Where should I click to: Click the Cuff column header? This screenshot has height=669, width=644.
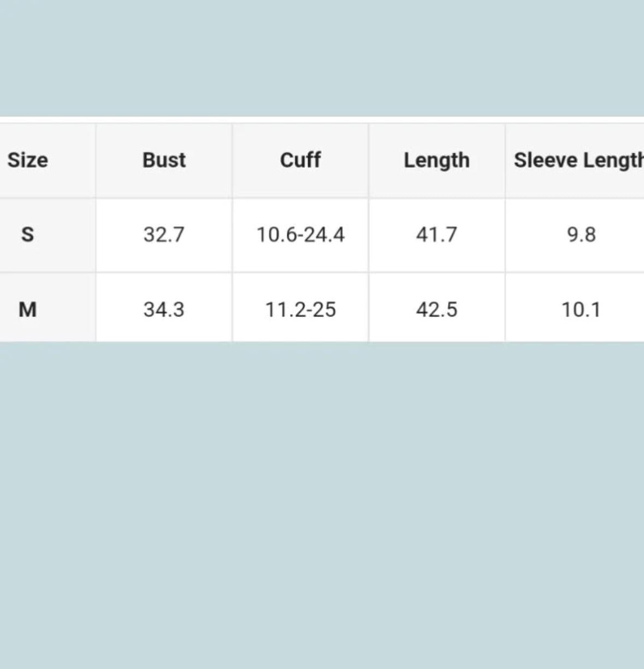300,160
